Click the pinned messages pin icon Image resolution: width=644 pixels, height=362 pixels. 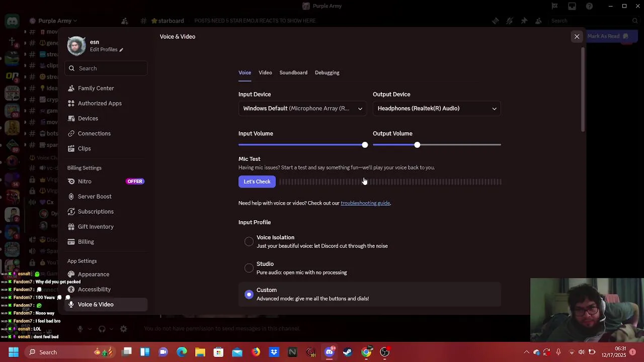pyautogui.click(x=524, y=21)
